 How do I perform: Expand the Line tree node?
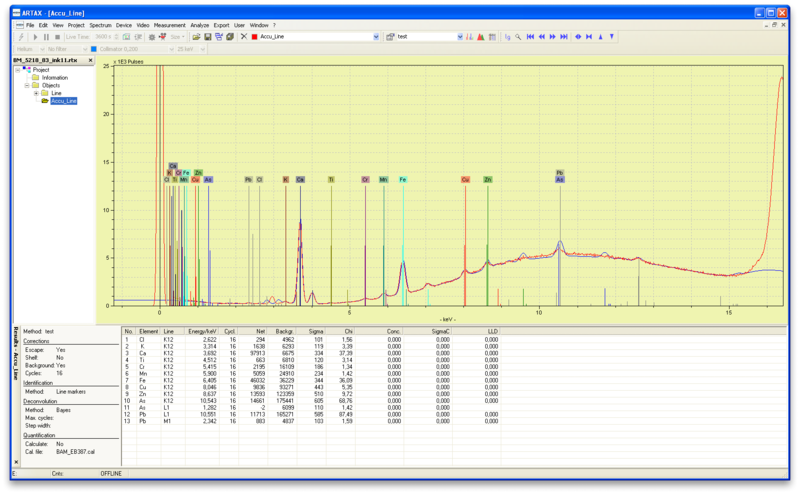(36, 93)
